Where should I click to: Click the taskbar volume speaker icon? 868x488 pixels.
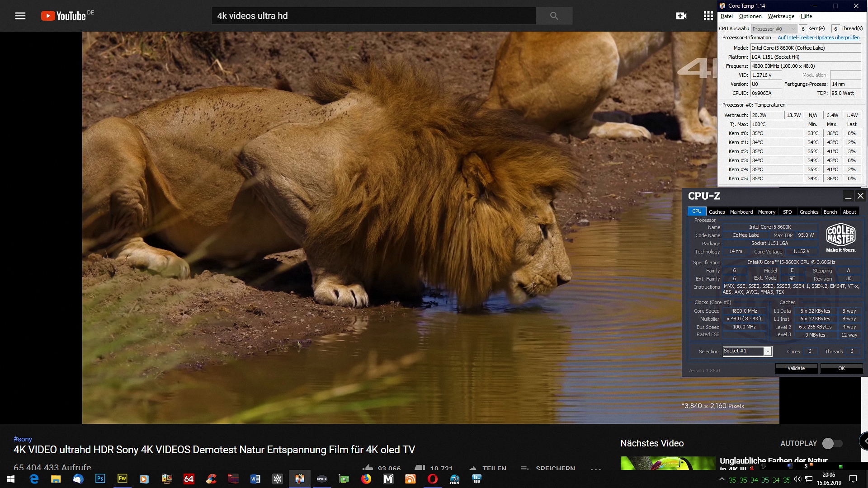[797, 479]
